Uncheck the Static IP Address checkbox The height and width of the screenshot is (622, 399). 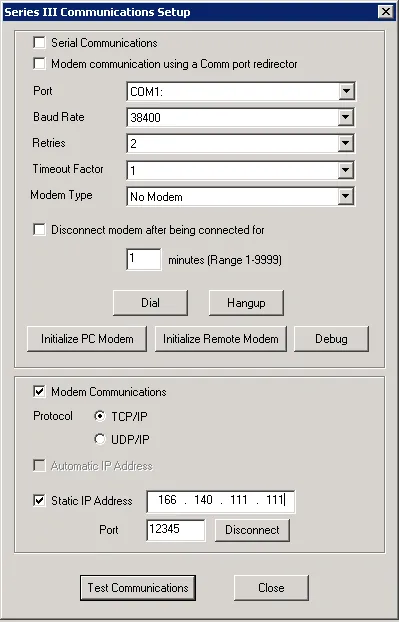coord(39,501)
